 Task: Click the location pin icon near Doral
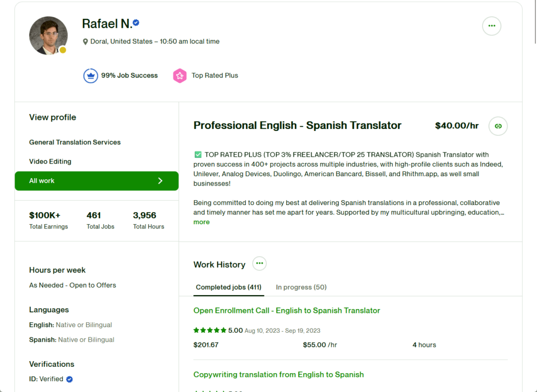85,42
